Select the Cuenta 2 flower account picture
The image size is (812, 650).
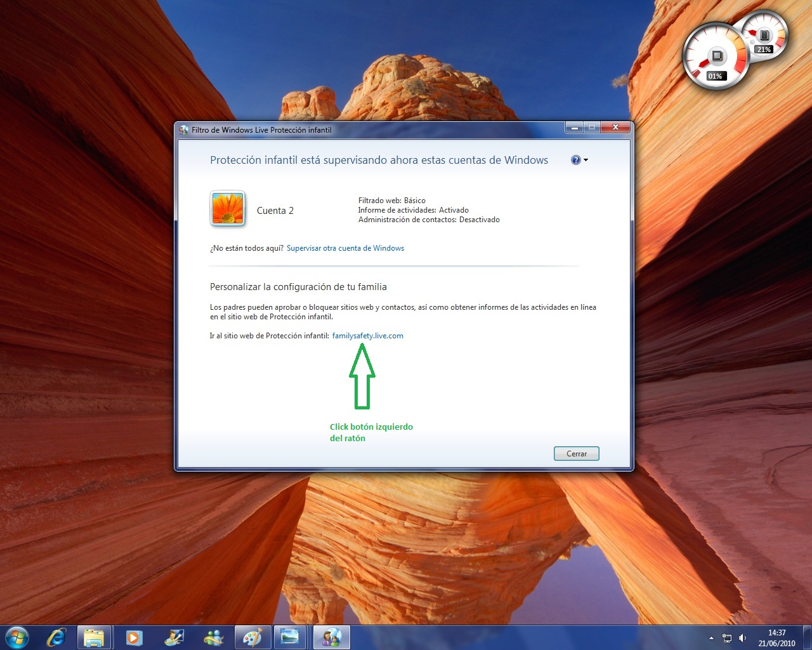click(x=228, y=209)
